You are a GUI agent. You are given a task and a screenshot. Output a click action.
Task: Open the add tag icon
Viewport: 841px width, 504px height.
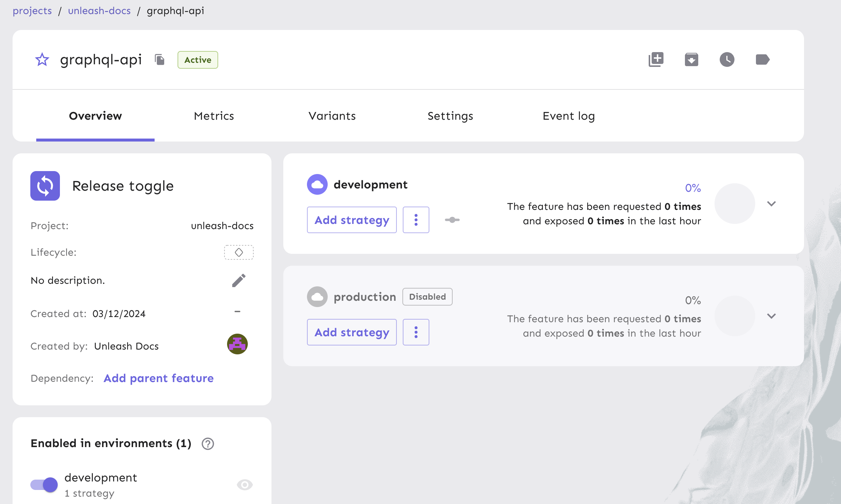point(762,59)
